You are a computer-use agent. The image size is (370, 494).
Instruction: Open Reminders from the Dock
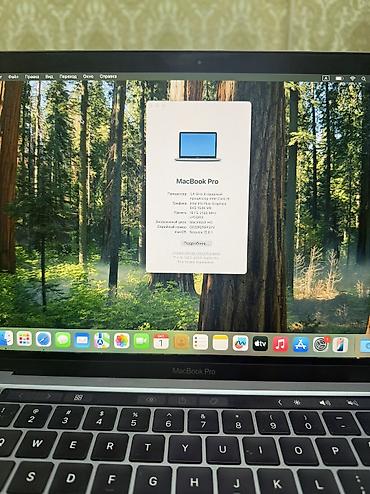(x=201, y=342)
